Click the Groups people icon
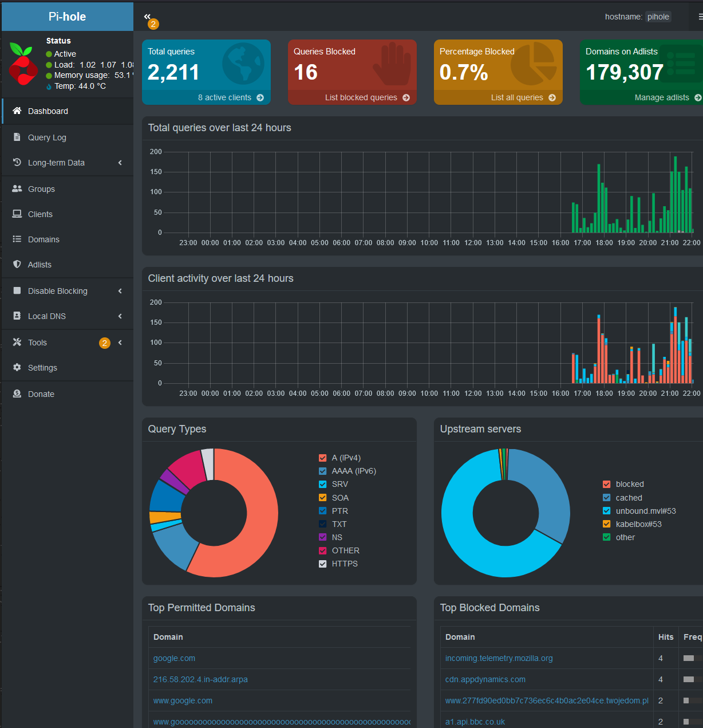The height and width of the screenshot is (728, 703). (x=17, y=189)
